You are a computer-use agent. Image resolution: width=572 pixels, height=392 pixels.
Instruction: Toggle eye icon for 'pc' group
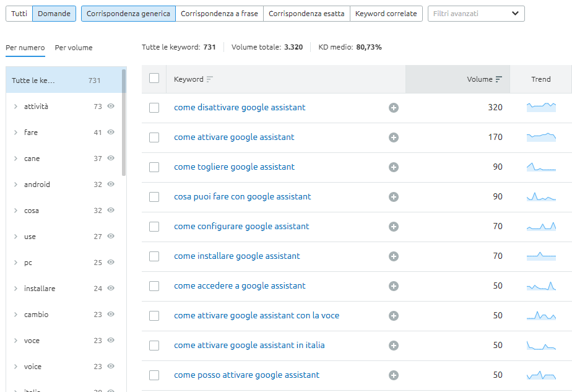click(x=111, y=262)
